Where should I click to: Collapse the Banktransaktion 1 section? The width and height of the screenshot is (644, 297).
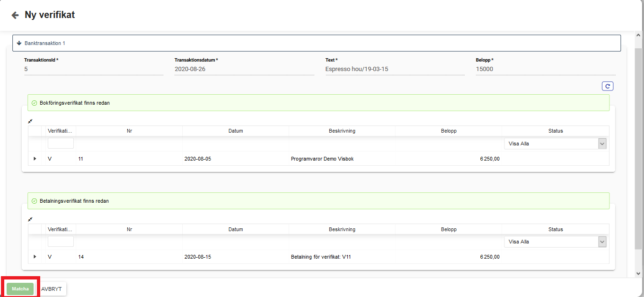click(x=19, y=43)
